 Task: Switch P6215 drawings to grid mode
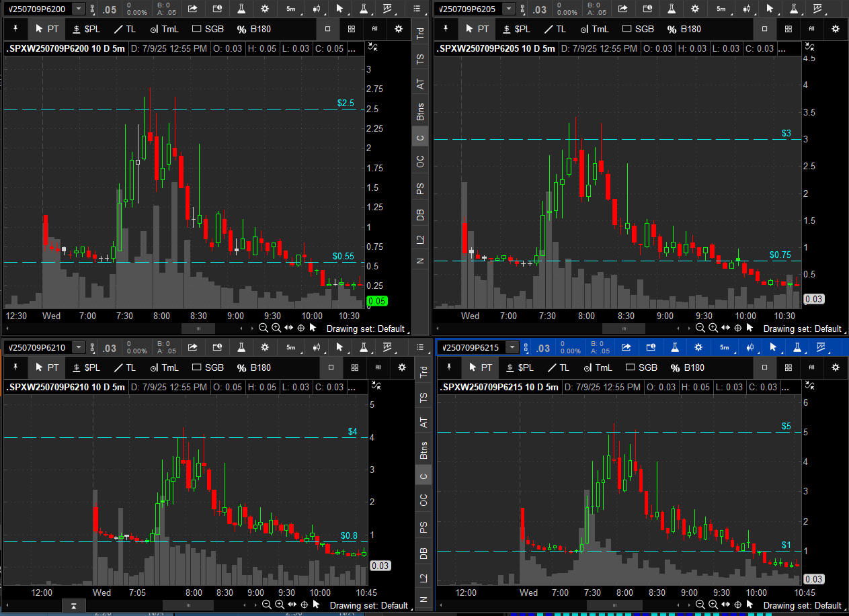789,367
